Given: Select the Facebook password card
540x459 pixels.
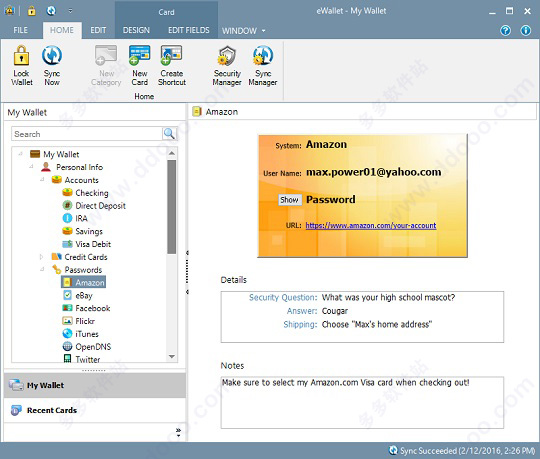Looking at the screenshot, I should 86,308.
